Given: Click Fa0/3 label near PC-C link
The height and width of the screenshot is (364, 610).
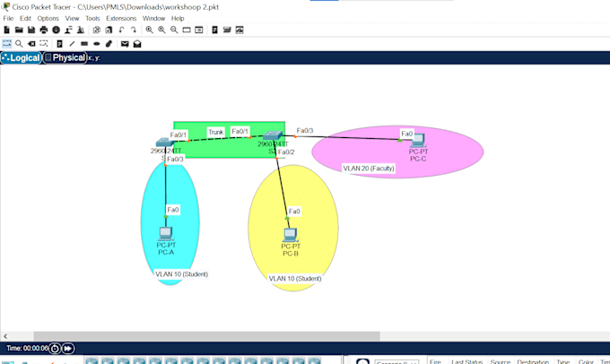Looking at the screenshot, I should click(x=305, y=131).
